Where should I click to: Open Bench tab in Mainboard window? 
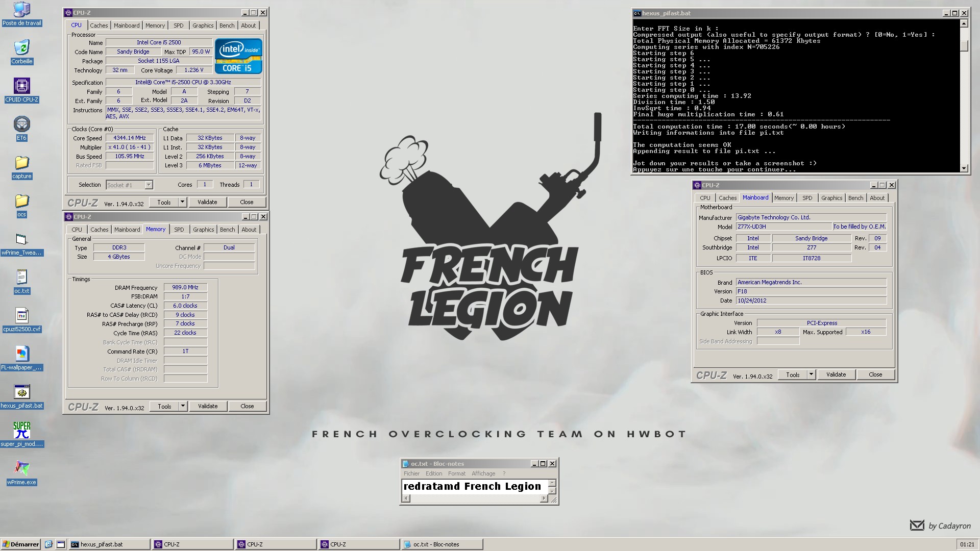tap(856, 198)
